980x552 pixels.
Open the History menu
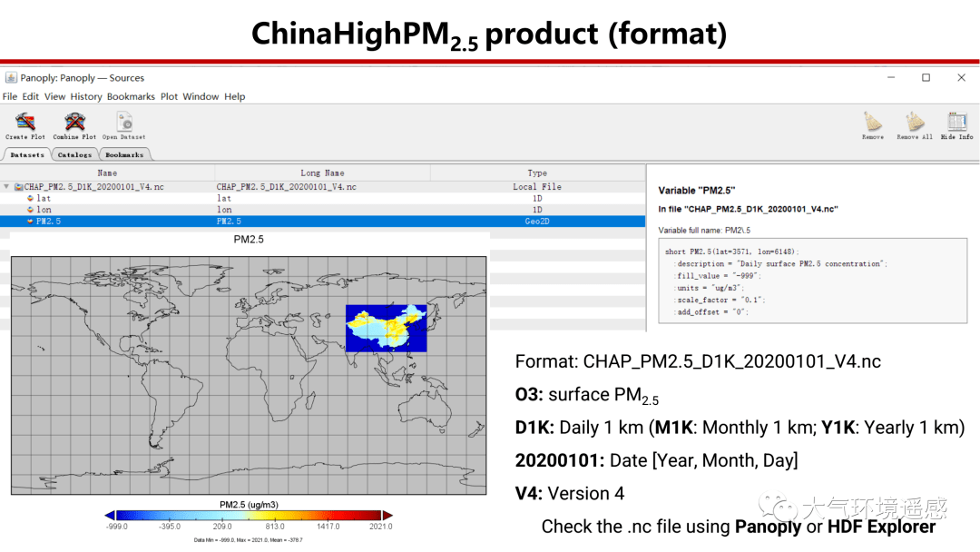pos(86,96)
